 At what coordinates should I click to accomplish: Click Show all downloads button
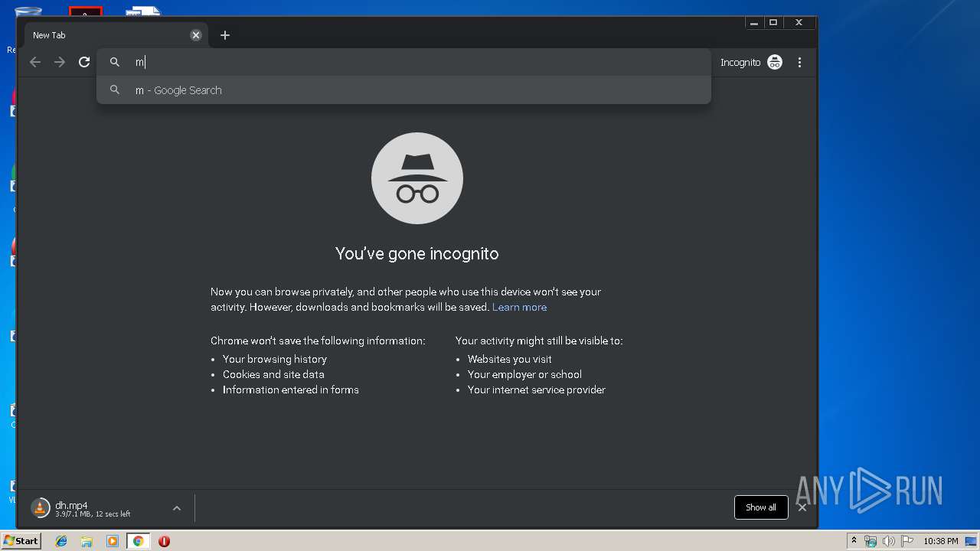click(761, 507)
